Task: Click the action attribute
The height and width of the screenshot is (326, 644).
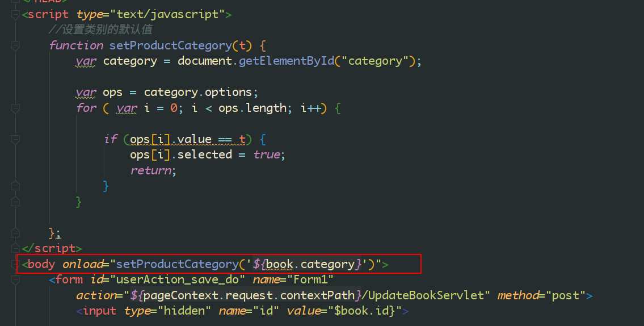Action: pyautogui.click(x=96, y=295)
